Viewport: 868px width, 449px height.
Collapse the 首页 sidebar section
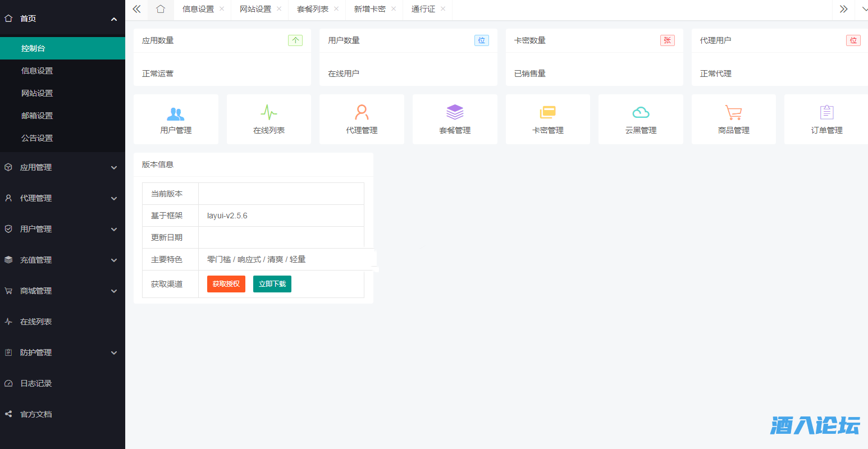pos(62,19)
